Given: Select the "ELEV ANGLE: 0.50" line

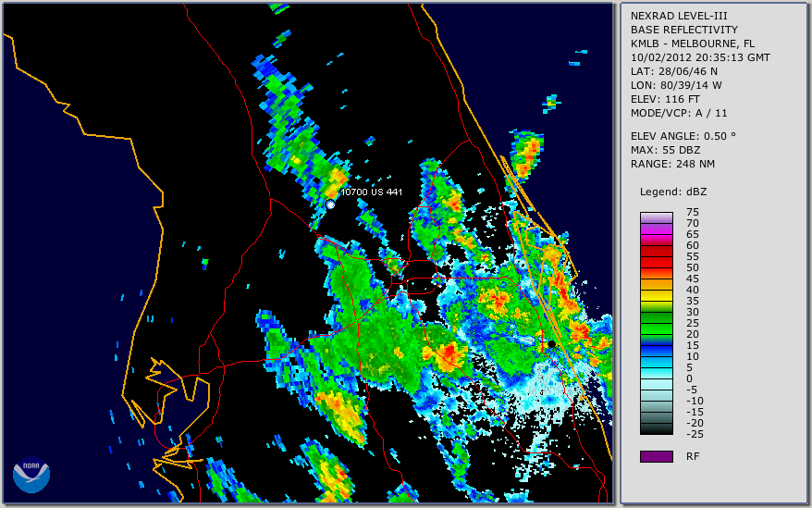Looking at the screenshot, I should [683, 136].
